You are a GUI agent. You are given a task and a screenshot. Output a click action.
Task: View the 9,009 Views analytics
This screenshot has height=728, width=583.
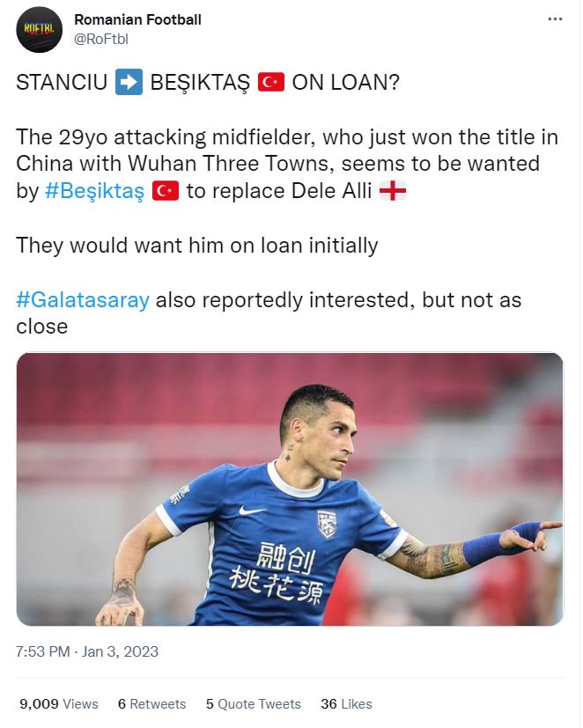click(x=59, y=704)
